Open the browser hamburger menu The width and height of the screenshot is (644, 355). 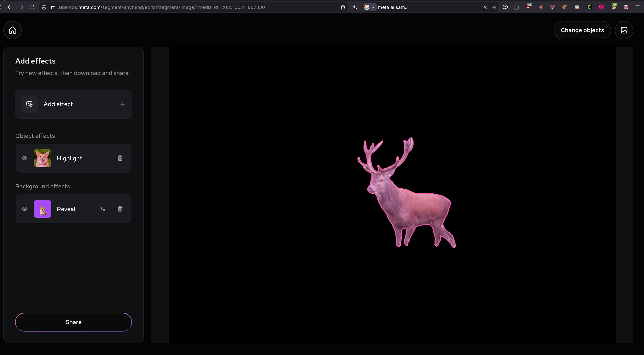point(638,7)
